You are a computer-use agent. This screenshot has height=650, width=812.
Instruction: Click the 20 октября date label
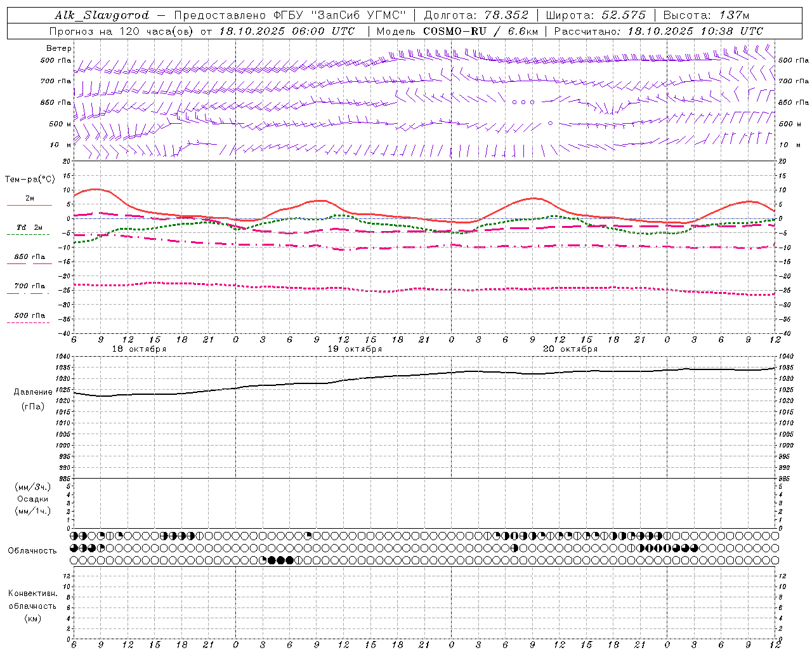click(x=570, y=349)
